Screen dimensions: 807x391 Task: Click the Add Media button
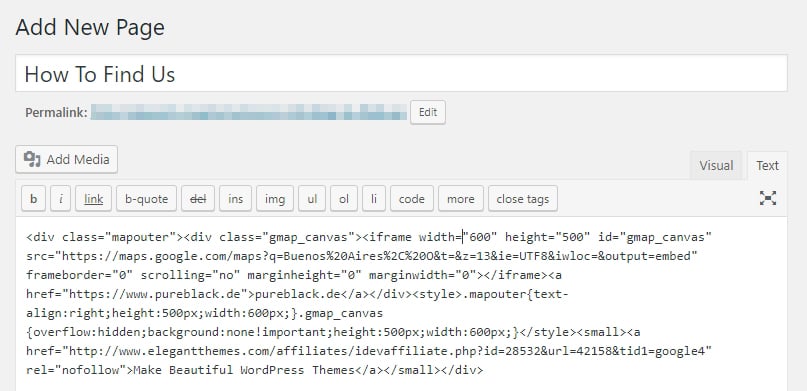(66, 159)
